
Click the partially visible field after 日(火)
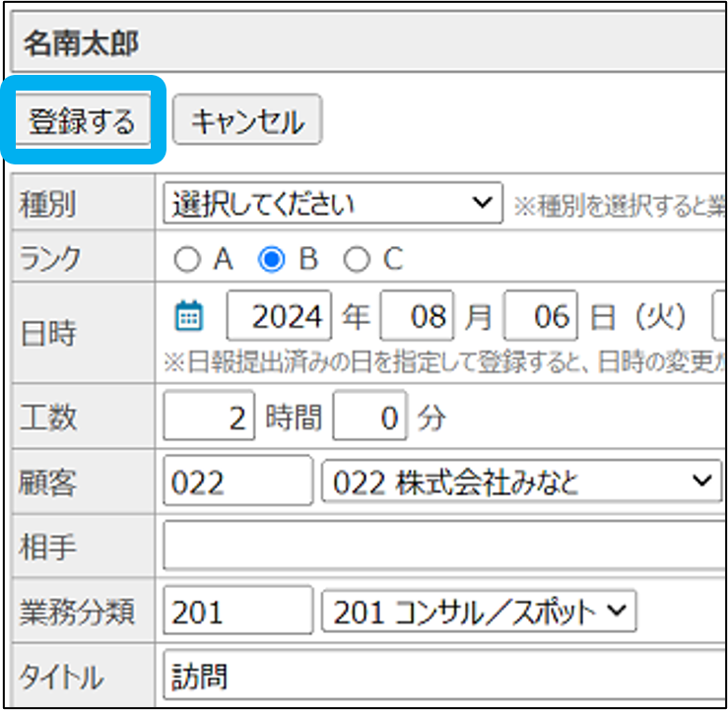pyautogui.click(x=718, y=316)
